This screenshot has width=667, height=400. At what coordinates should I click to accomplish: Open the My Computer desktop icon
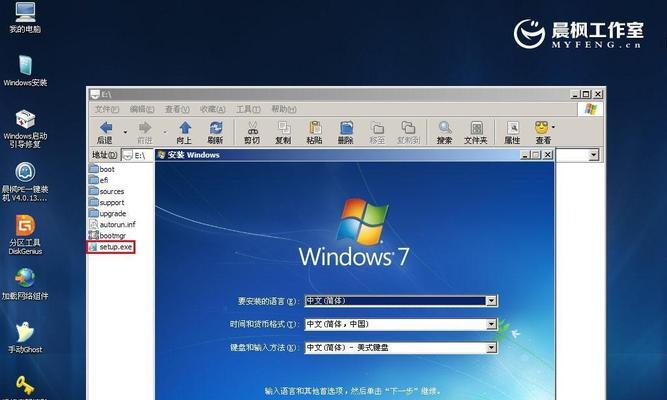pyautogui.click(x=25, y=17)
